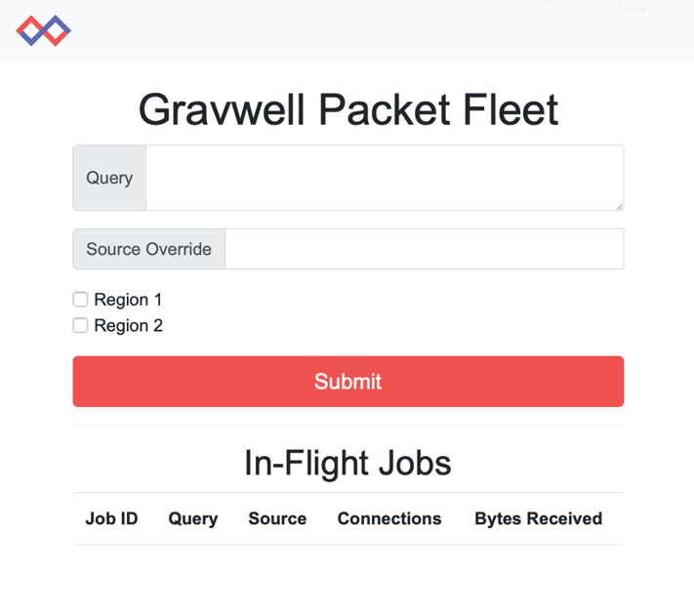The width and height of the screenshot is (694, 616).
Task: Click the Query column header in table
Action: [192, 518]
